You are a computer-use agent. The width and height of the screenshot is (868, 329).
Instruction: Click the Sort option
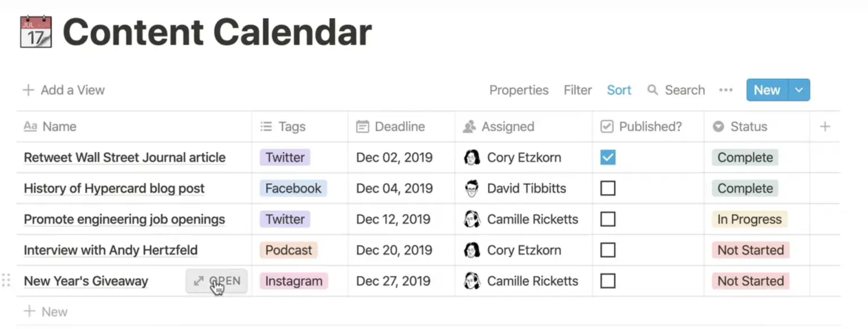619,90
